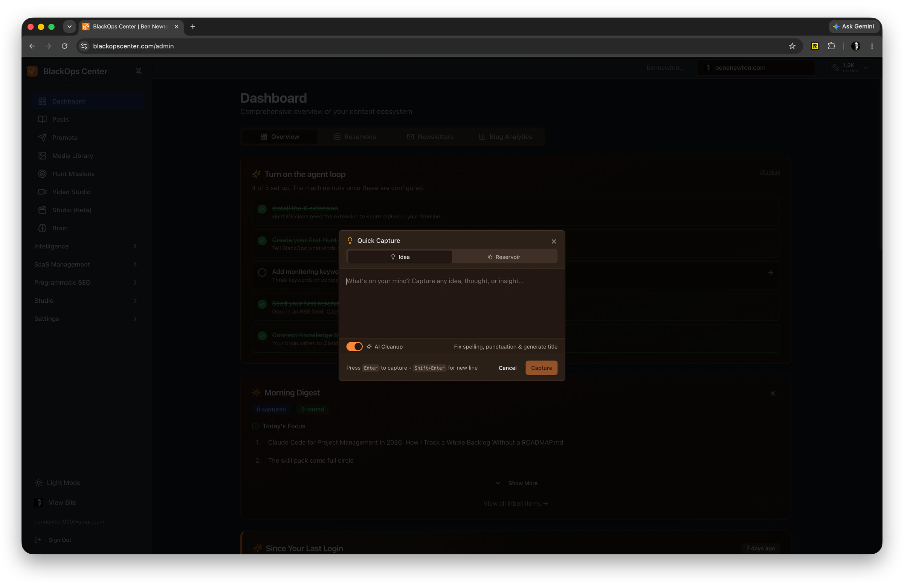This screenshot has height=588, width=904.
Task: Select the Idea tab in Quick Capture
Action: click(400, 257)
